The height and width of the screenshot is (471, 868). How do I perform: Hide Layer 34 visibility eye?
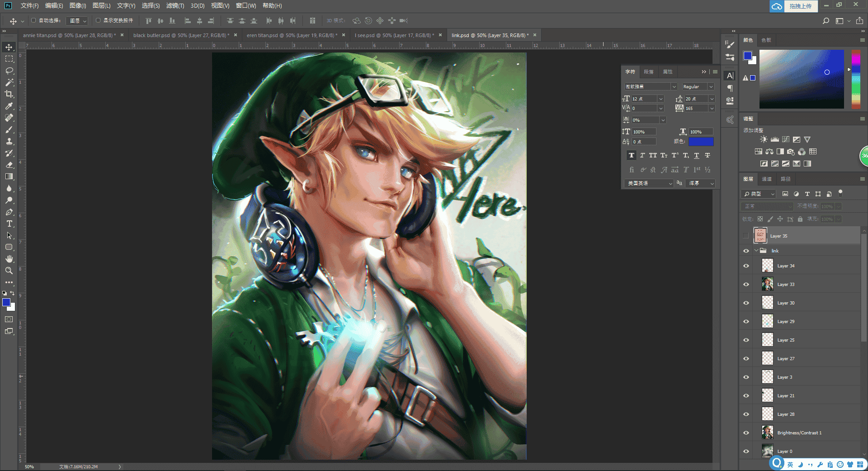click(746, 266)
